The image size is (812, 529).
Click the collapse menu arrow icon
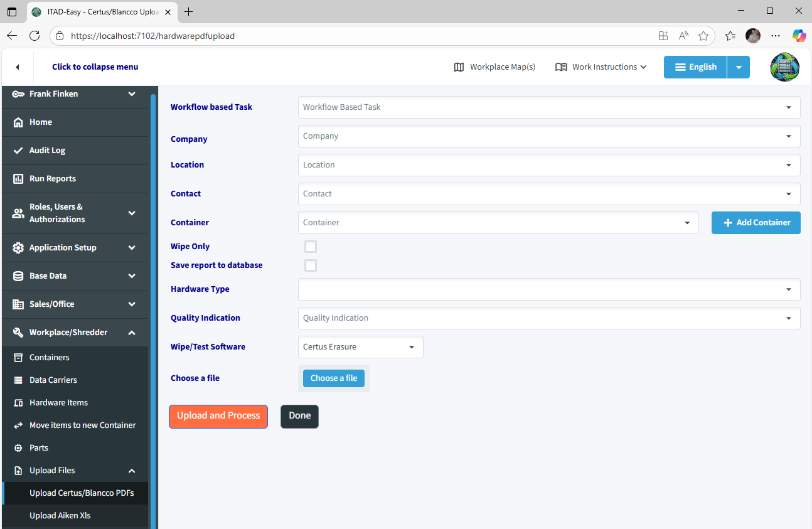(x=18, y=67)
